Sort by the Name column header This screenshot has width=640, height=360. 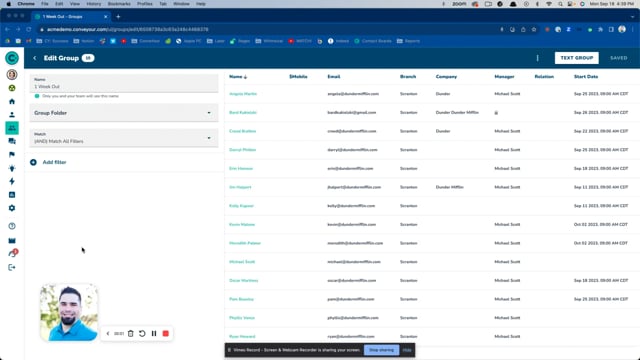pyautogui.click(x=238, y=77)
